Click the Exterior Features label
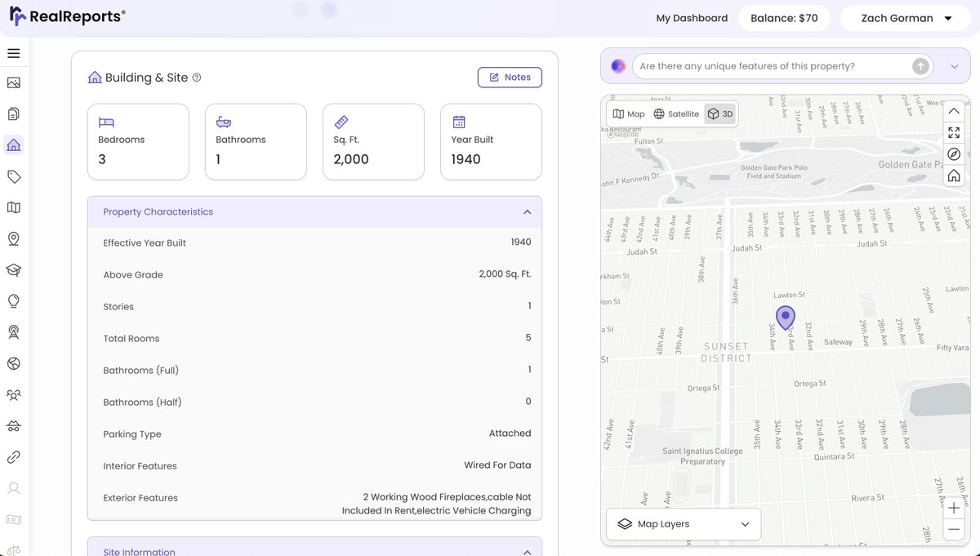Viewport: 980px width, 556px height. [x=140, y=498]
